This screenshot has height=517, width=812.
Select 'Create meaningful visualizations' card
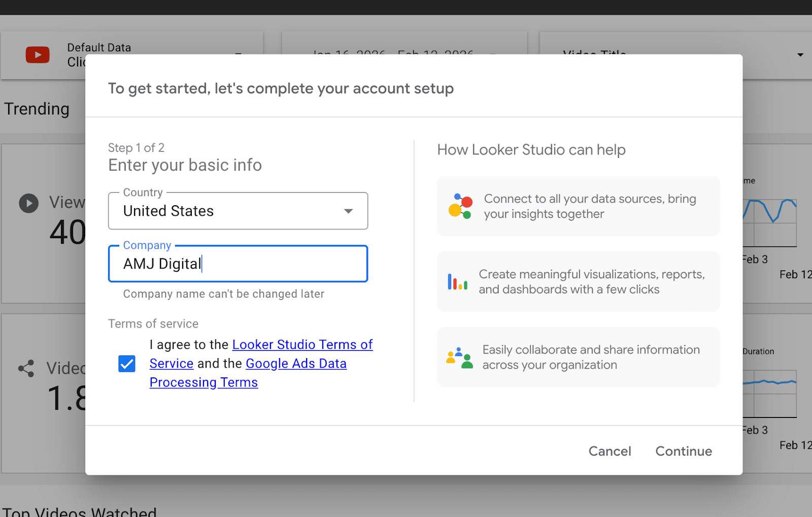(579, 282)
